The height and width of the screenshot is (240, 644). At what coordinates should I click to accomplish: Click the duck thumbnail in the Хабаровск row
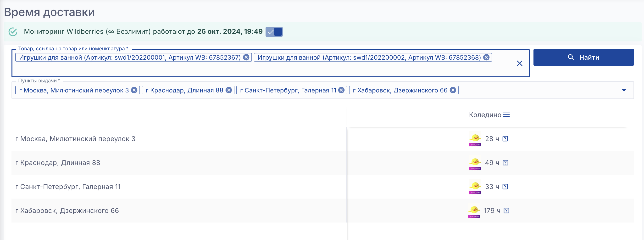pos(474,211)
